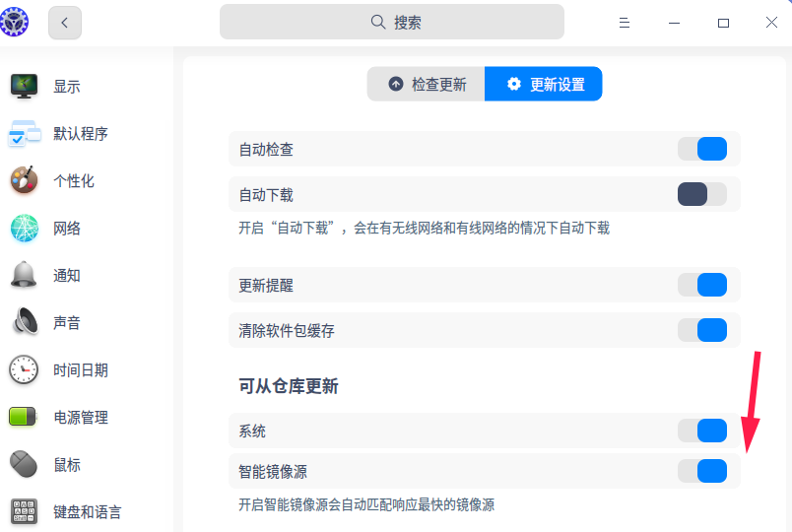Click the 系统 label text
Image resolution: width=792 pixels, height=532 pixels.
click(x=252, y=432)
